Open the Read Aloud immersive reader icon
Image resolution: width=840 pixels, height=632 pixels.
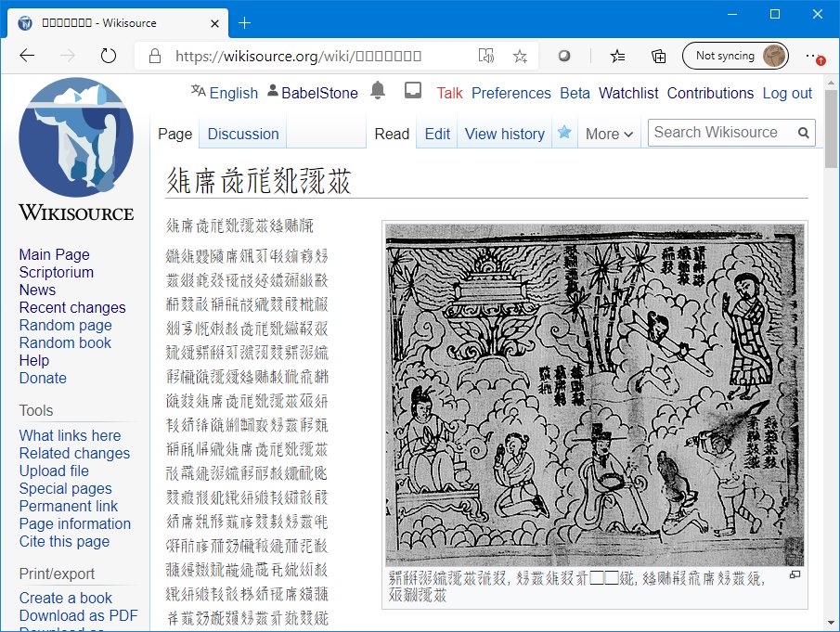coord(485,56)
